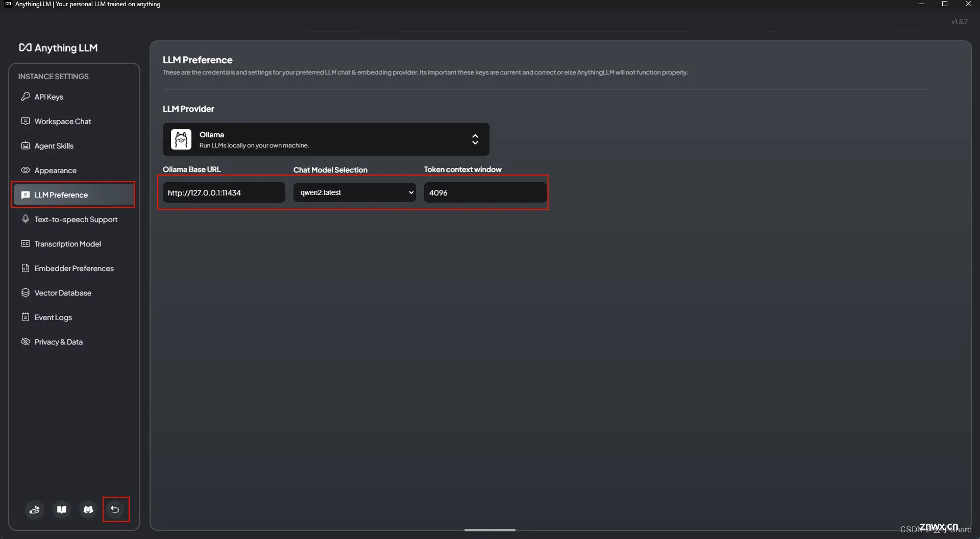Click the INSTANCE SETTINGS heading
This screenshot has height=539, width=980.
[x=53, y=76]
